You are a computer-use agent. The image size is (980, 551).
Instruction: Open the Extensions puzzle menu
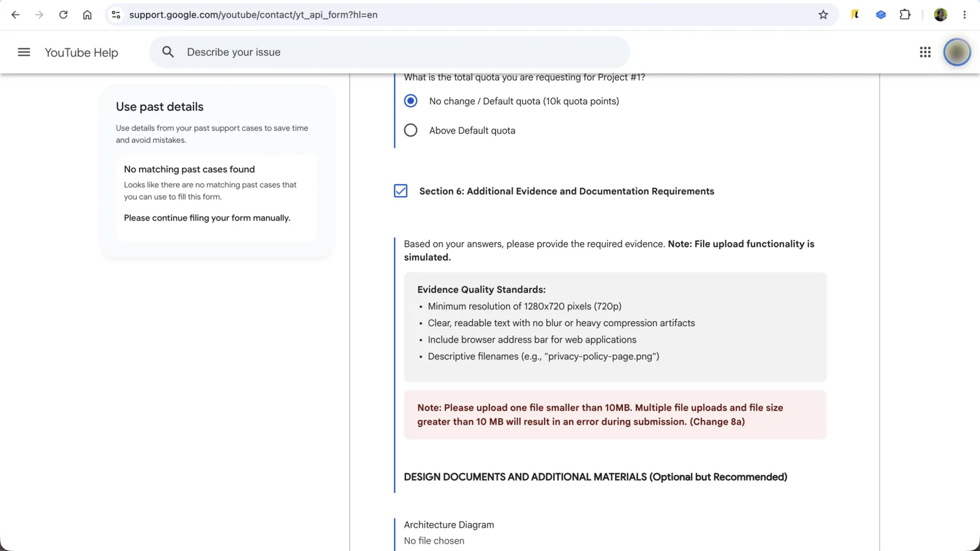[x=905, y=15]
